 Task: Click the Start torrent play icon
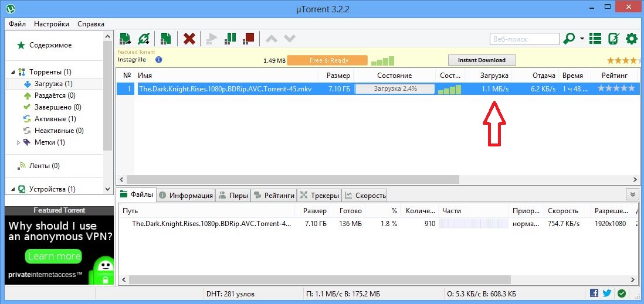click(212, 39)
